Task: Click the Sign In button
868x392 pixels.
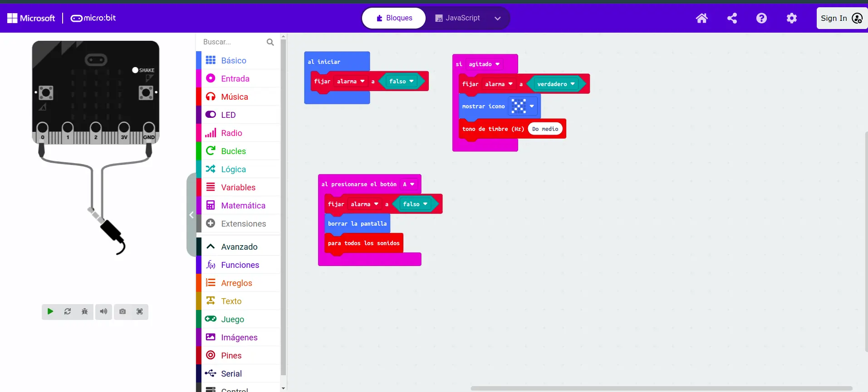Action: point(841,18)
